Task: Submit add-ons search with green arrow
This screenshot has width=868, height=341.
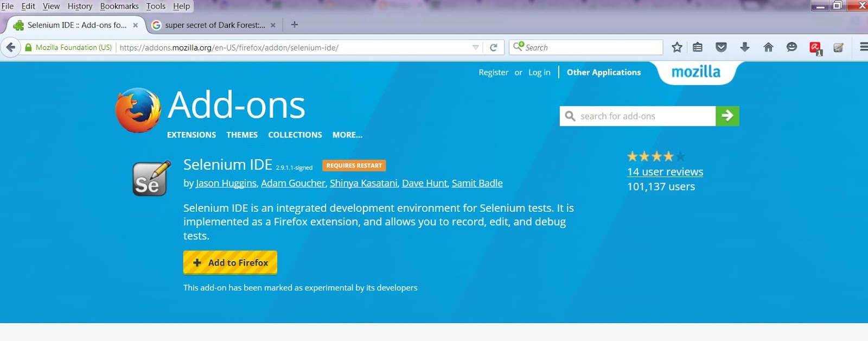Action: tap(727, 116)
